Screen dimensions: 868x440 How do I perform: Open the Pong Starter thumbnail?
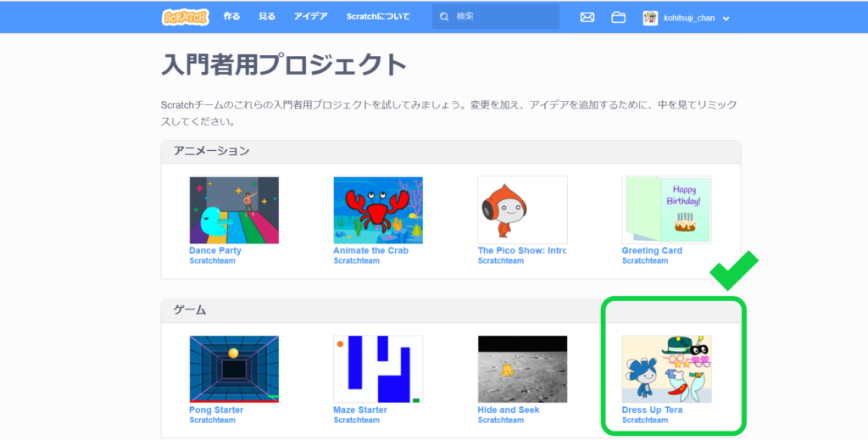pyautogui.click(x=234, y=369)
